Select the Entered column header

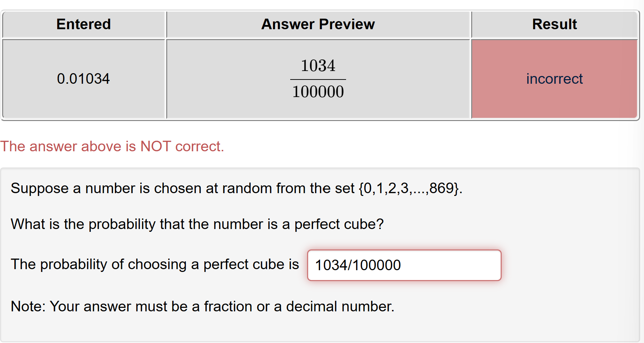[83, 24]
